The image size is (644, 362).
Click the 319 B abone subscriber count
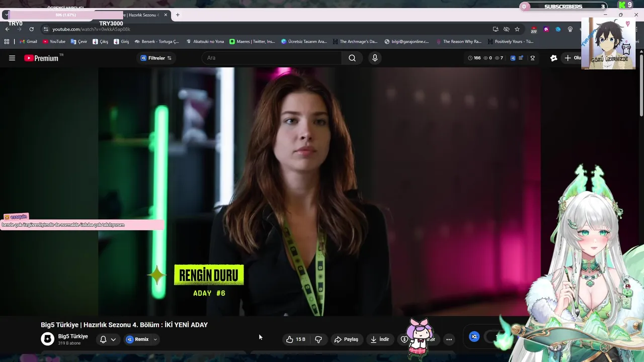(x=69, y=343)
